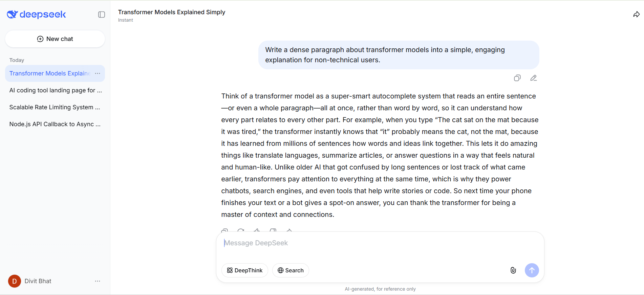This screenshot has height=295, width=644.
Task: Open options menu for Transformer Models chat
Action: tap(98, 73)
